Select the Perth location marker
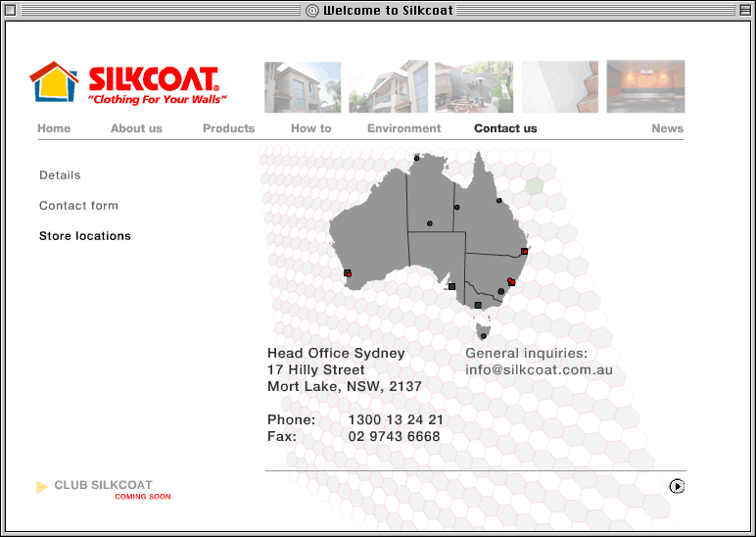The image size is (756, 537). point(348,273)
